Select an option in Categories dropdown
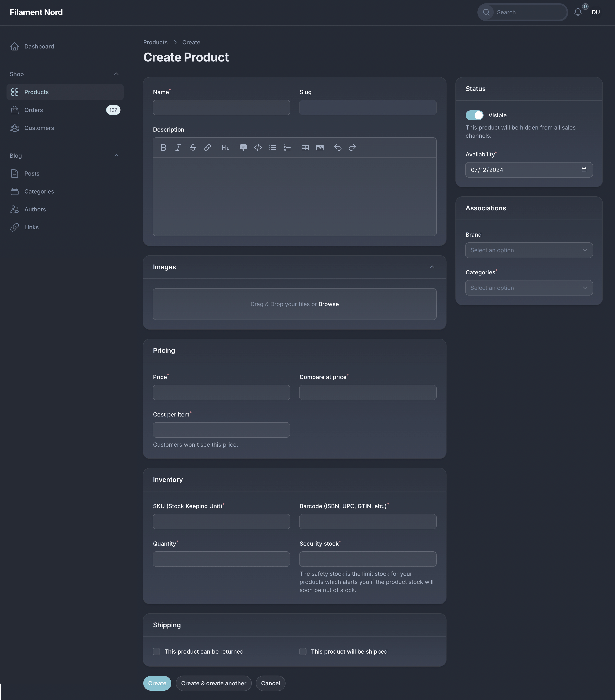The image size is (615, 700). tap(529, 288)
